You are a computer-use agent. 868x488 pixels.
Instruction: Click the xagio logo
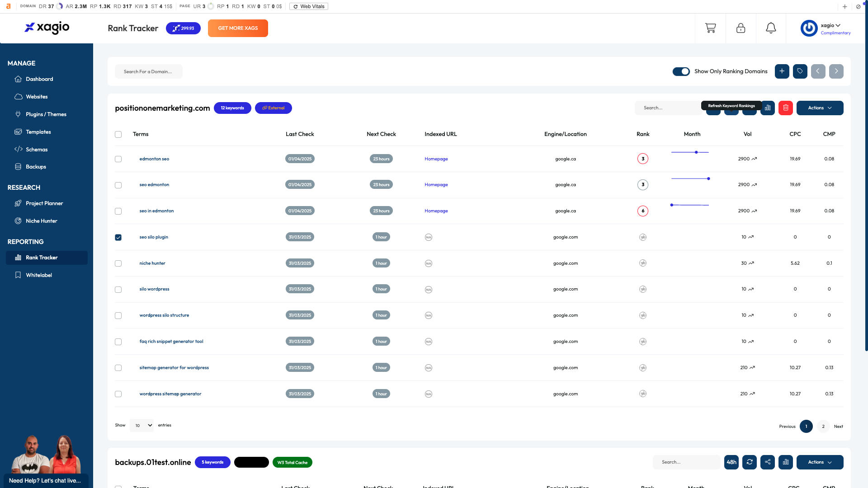click(47, 28)
